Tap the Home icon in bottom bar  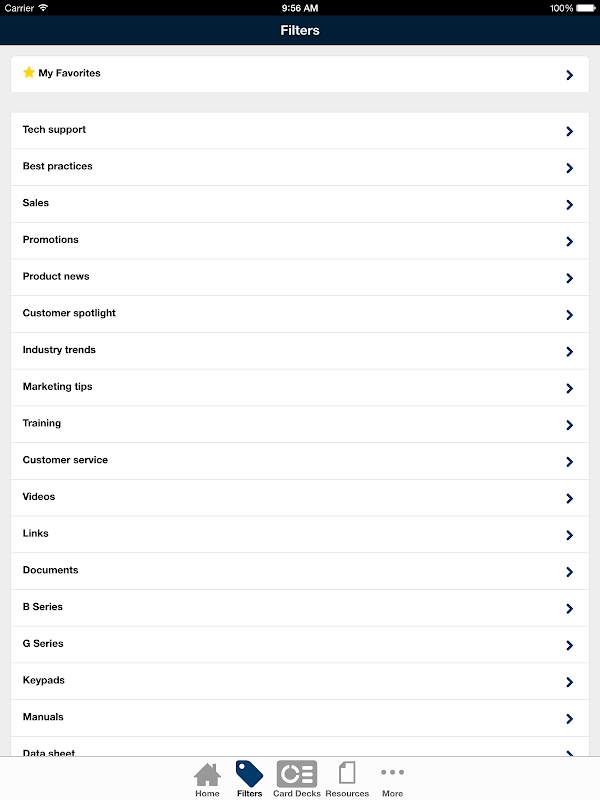[x=207, y=774]
